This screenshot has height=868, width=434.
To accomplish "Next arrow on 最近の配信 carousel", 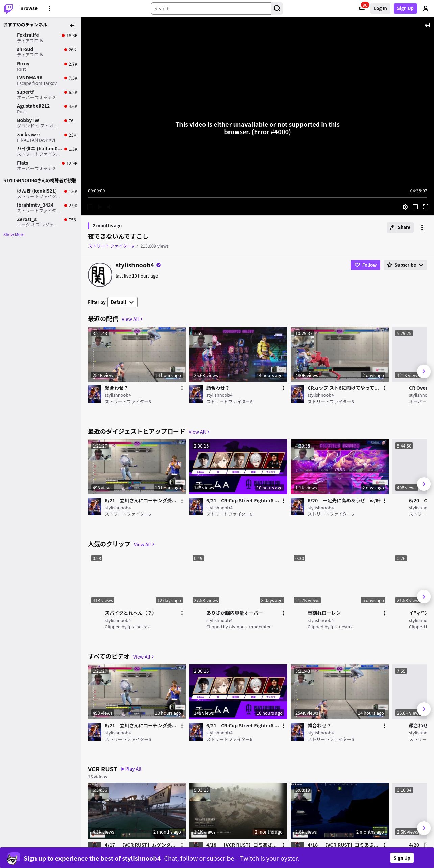I will [x=424, y=371].
